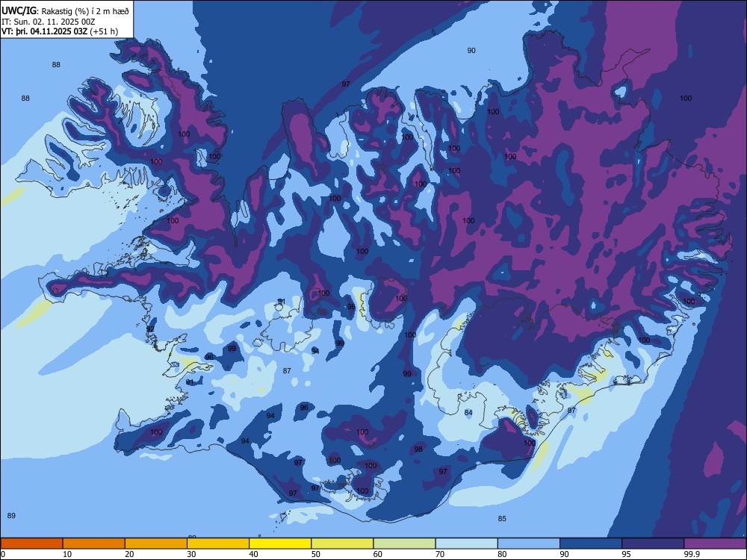This screenshot has width=747, height=560.
Task: Pick the 20–30 amber legend swatch
Action: pyautogui.click(x=156, y=544)
